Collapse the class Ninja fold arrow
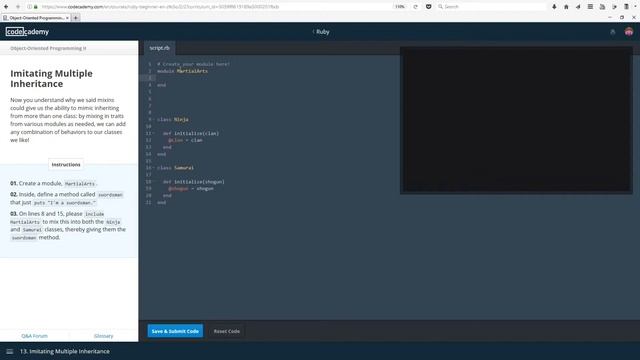 pyautogui.click(x=154, y=120)
